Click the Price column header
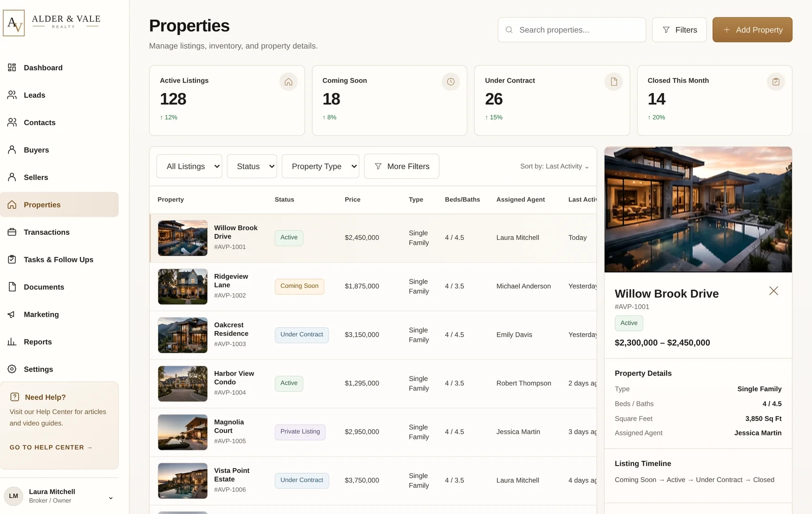This screenshot has height=514, width=812. [353, 200]
